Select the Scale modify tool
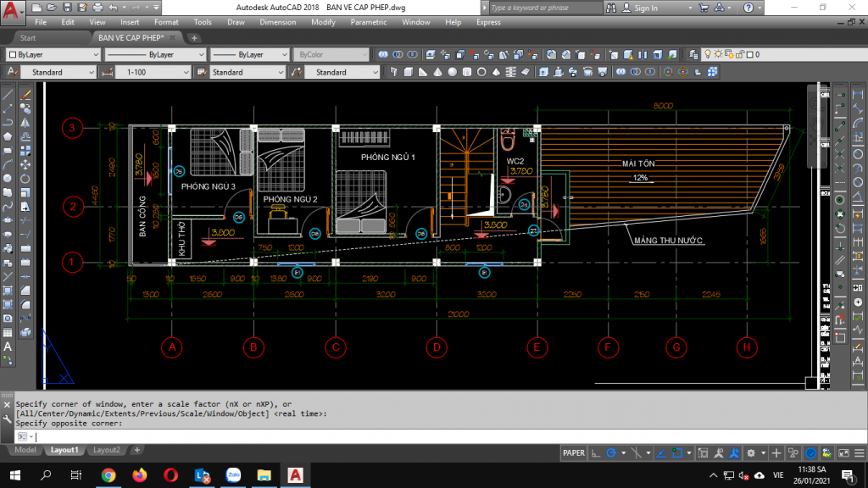This screenshot has width=868, height=488. [25, 192]
